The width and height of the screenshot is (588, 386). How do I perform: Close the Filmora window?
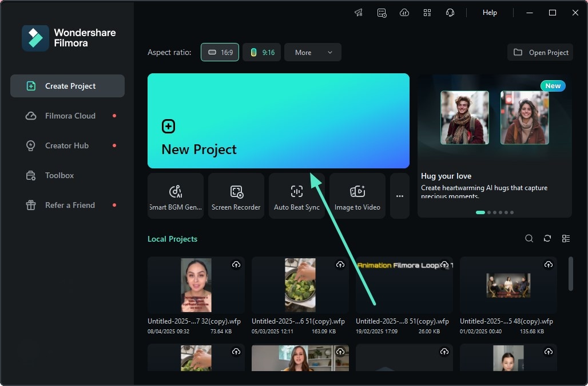(575, 13)
